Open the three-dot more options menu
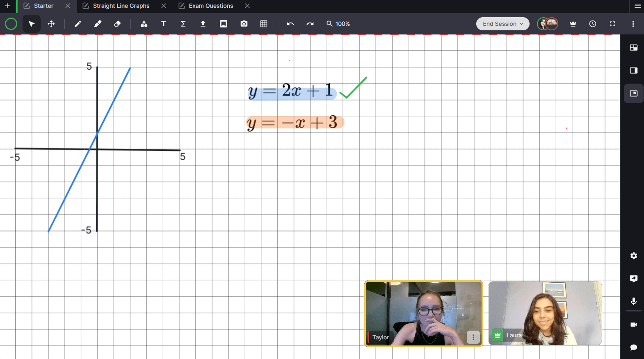The width and height of the screenshot is (644, 359). (633, 24)
